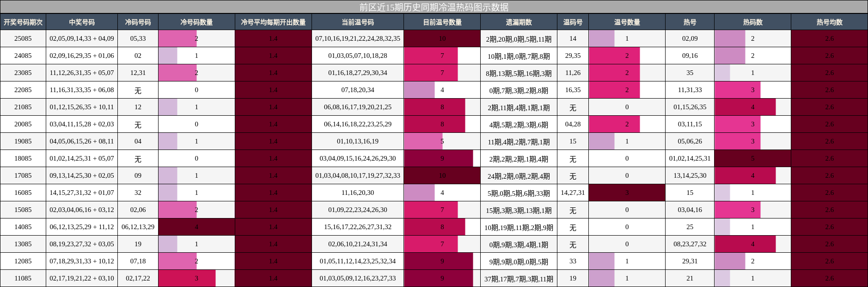Click cold numbers cell 07,18
Screen dimensions: 868x287
click(138, 261)
